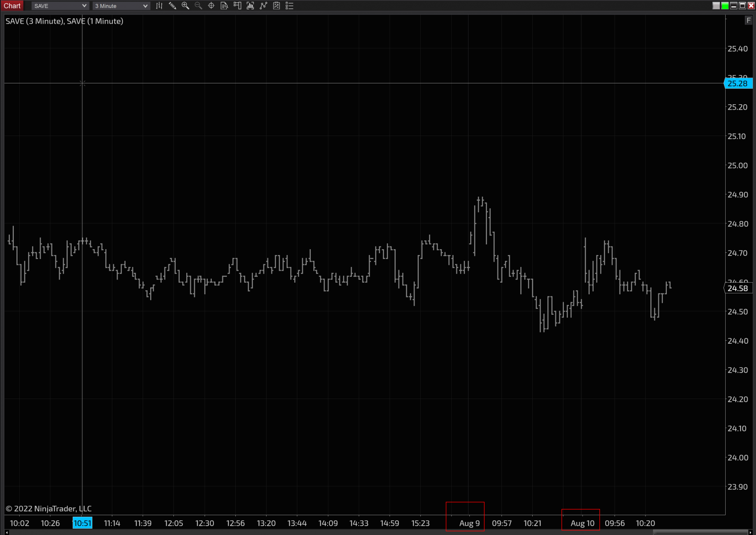756x535 pixels.
Task: Open the data box search icon
Action: (224, 6)
